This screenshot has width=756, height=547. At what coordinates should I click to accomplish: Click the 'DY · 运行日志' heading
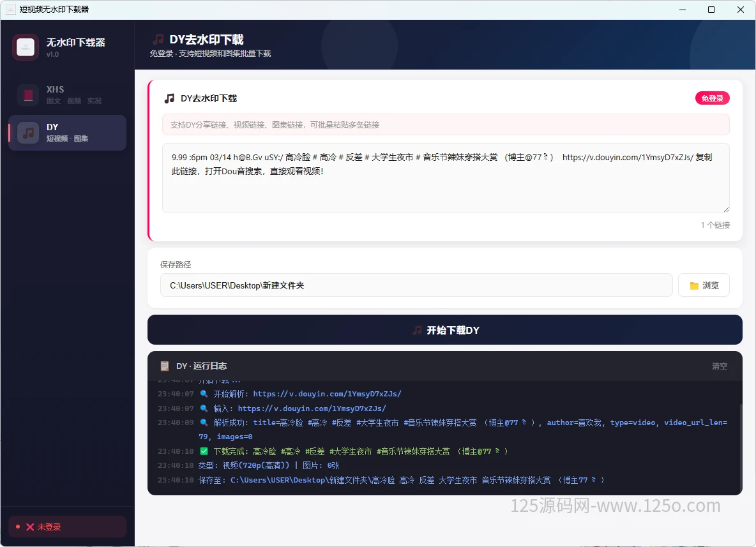click(202, 366)
